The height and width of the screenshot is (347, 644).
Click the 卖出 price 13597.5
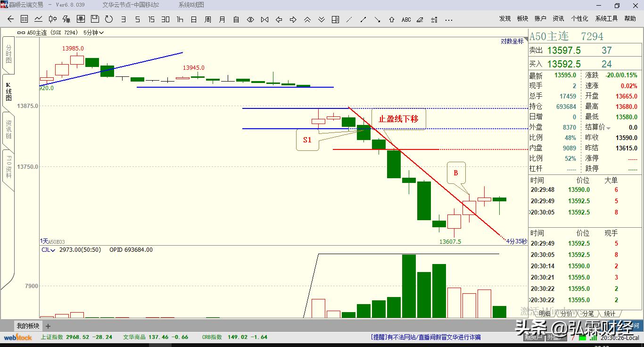(x=564, y=50)
